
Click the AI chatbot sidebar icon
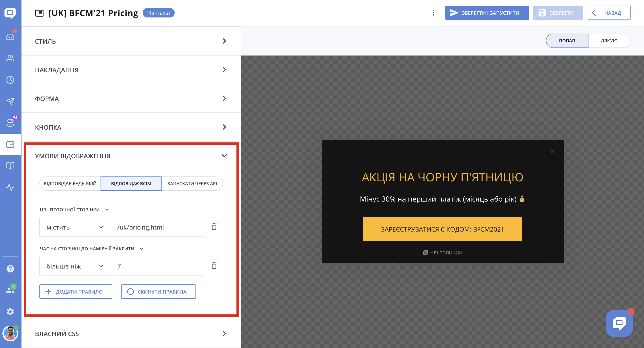point(10,122)
